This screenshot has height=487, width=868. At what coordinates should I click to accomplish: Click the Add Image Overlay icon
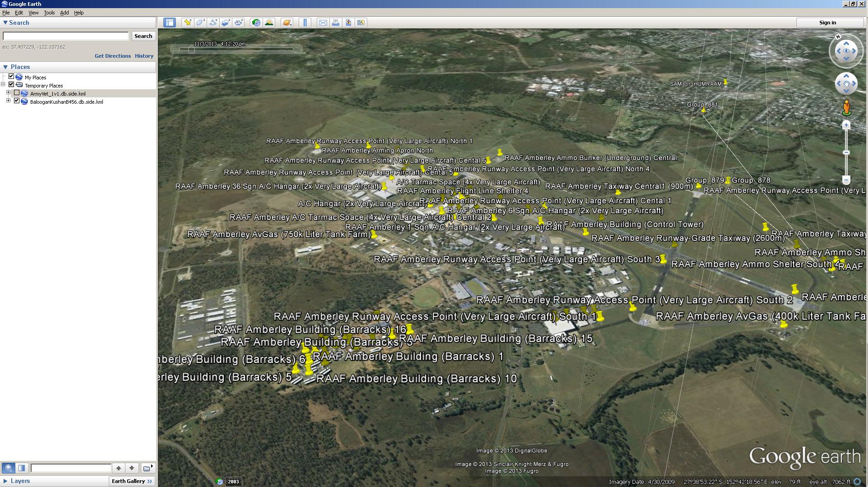[x=226, y=23]
